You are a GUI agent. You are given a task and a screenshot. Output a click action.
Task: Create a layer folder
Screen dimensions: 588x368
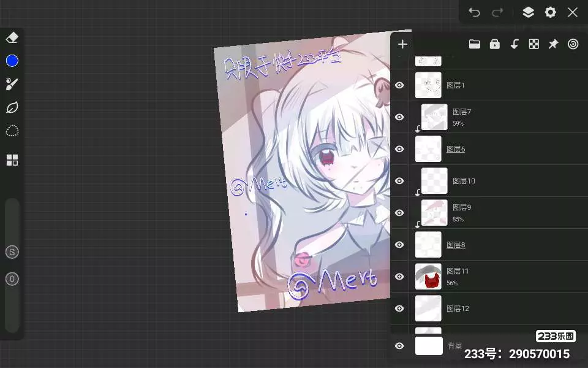474,44
